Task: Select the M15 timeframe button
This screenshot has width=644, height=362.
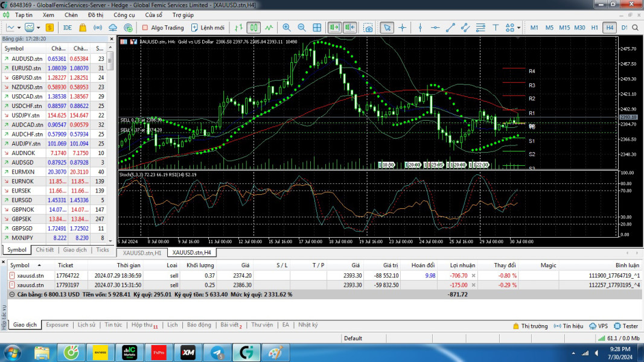Action: (564, 28)
